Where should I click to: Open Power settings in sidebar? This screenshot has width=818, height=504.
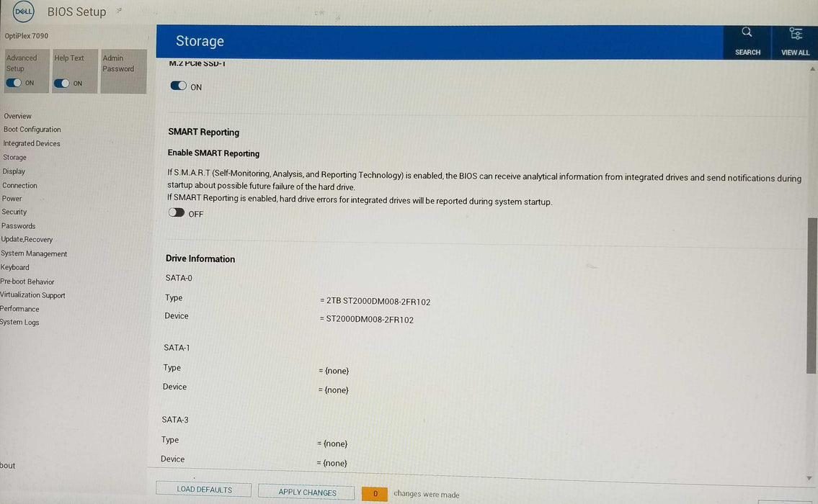click(12, 199)
